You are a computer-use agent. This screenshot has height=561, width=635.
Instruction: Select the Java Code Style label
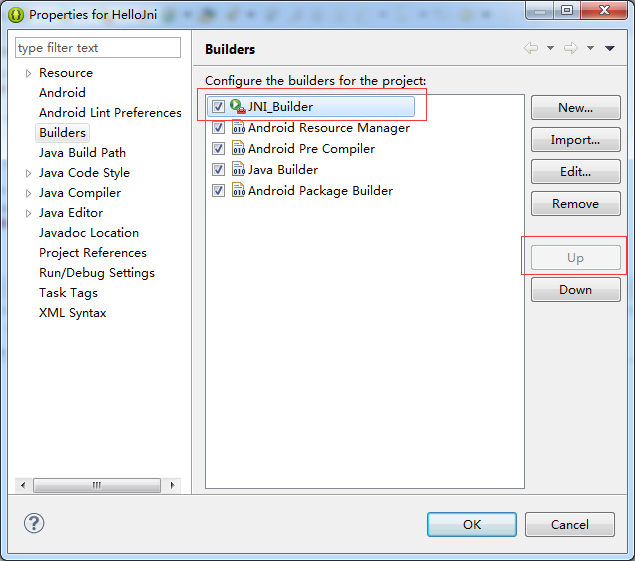point(84,173)
